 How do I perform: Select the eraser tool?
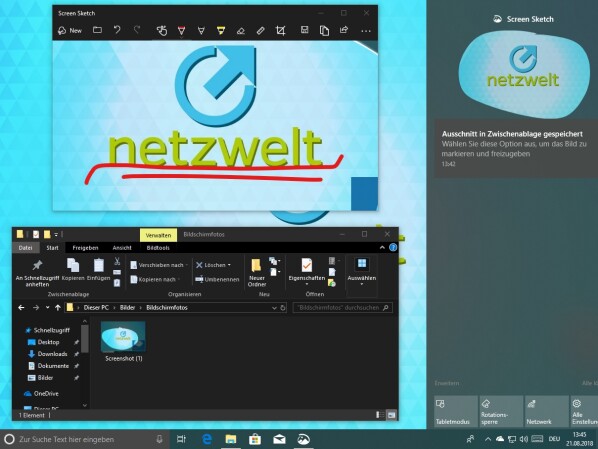241,31
